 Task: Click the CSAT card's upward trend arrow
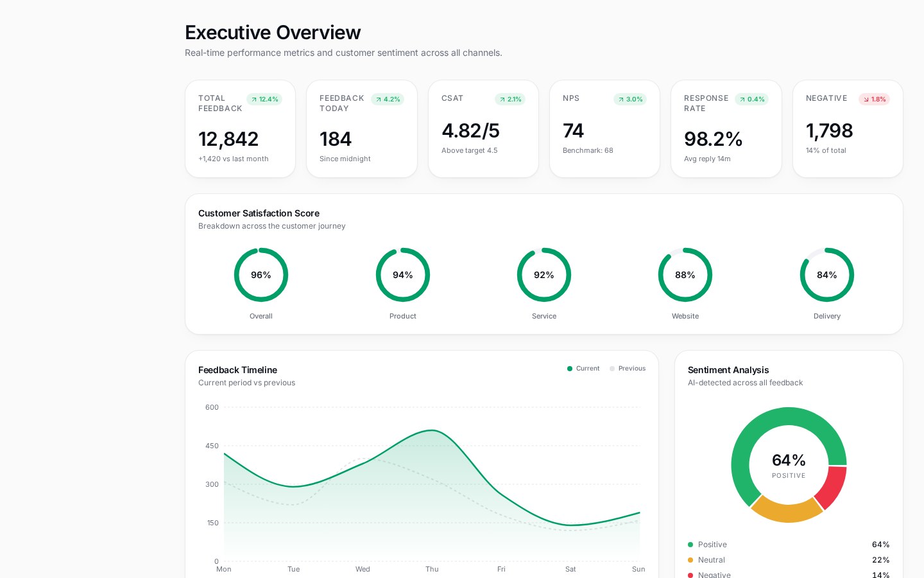pyautogui.click(x=502, y=100)
